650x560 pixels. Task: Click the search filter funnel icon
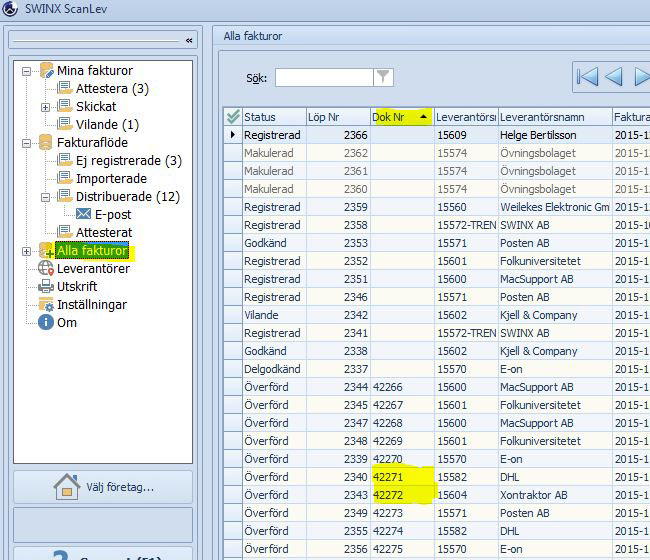(383, 77)
